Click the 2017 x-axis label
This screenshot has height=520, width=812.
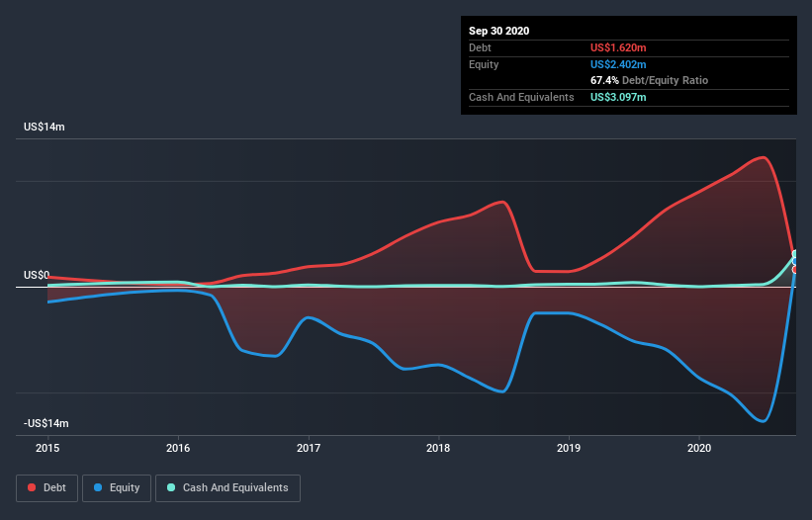pos(309,448)
